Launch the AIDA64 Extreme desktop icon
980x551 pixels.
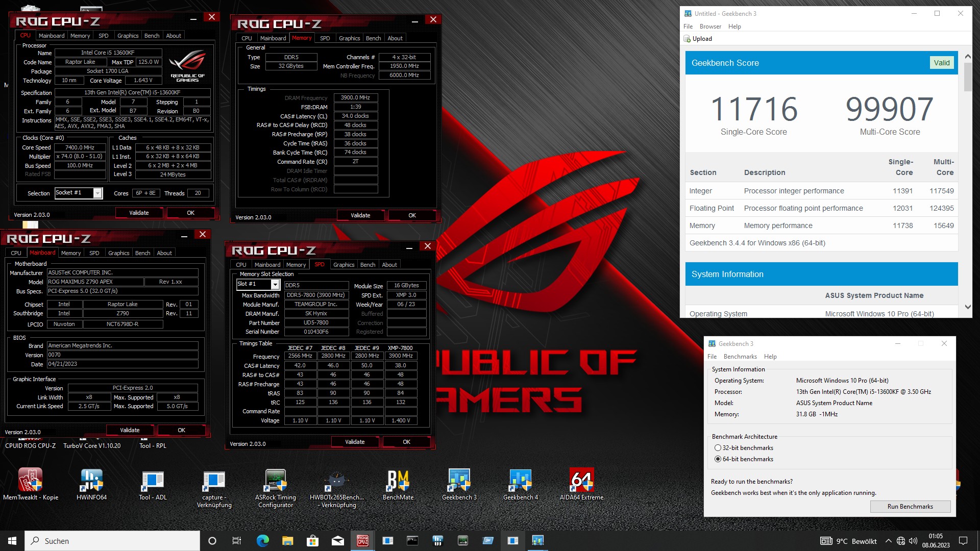(582, 484)
